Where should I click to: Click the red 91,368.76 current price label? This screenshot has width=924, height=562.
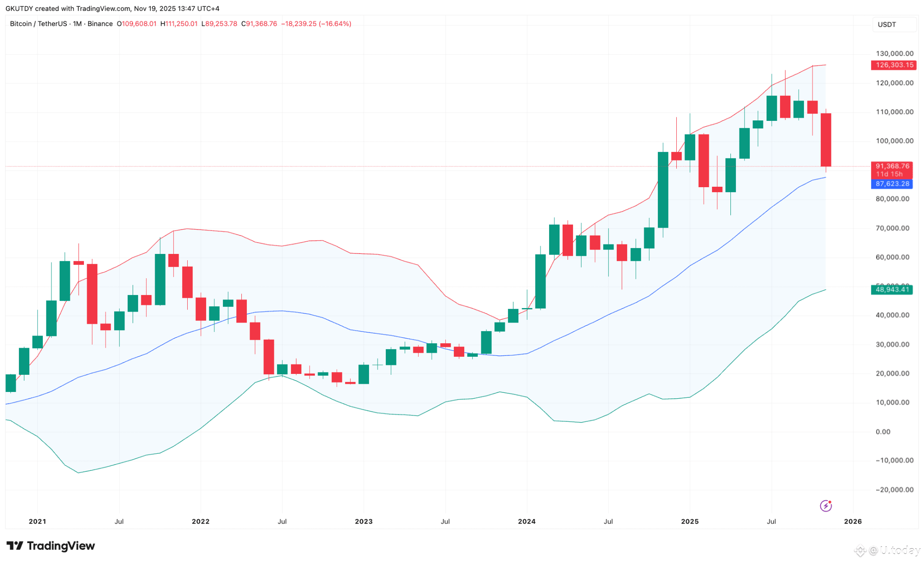[892, 166]
